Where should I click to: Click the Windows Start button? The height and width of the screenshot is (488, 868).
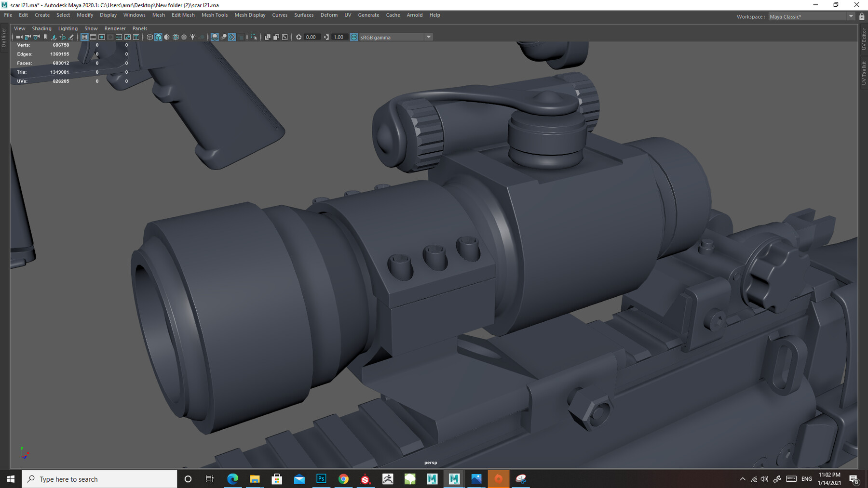9,479
